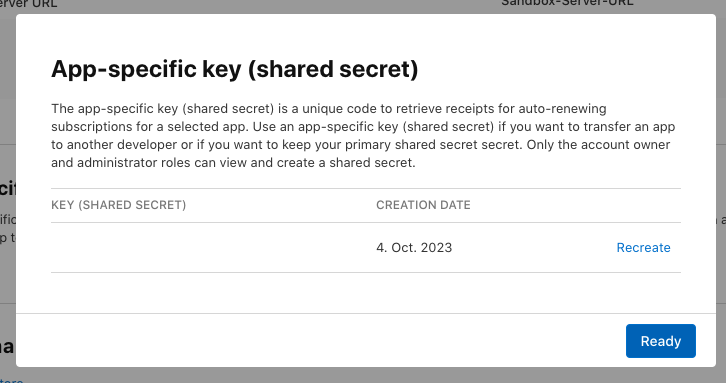Select the CREATION DATE column header
This screenshot has height=383, width=726.
pyautogui.click(x=423, y=205)
